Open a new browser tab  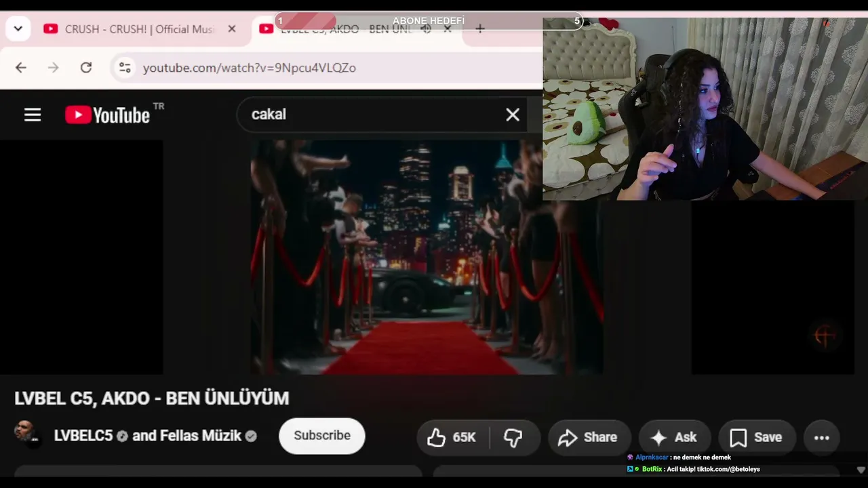[x=480, y=29]
